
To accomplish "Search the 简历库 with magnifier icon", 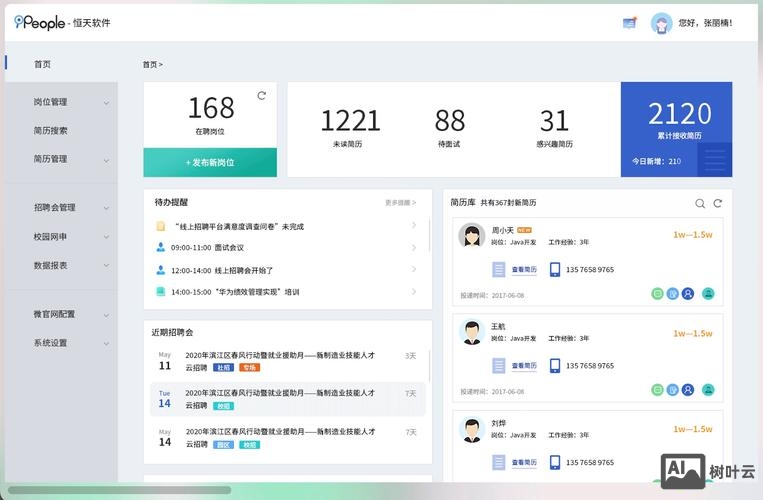I will [x=700, y=203].
